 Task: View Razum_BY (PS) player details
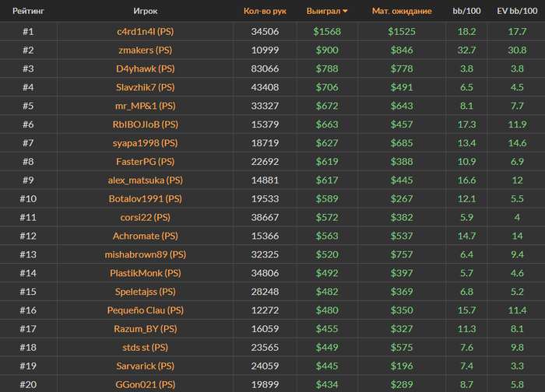[x=146, y=329]
